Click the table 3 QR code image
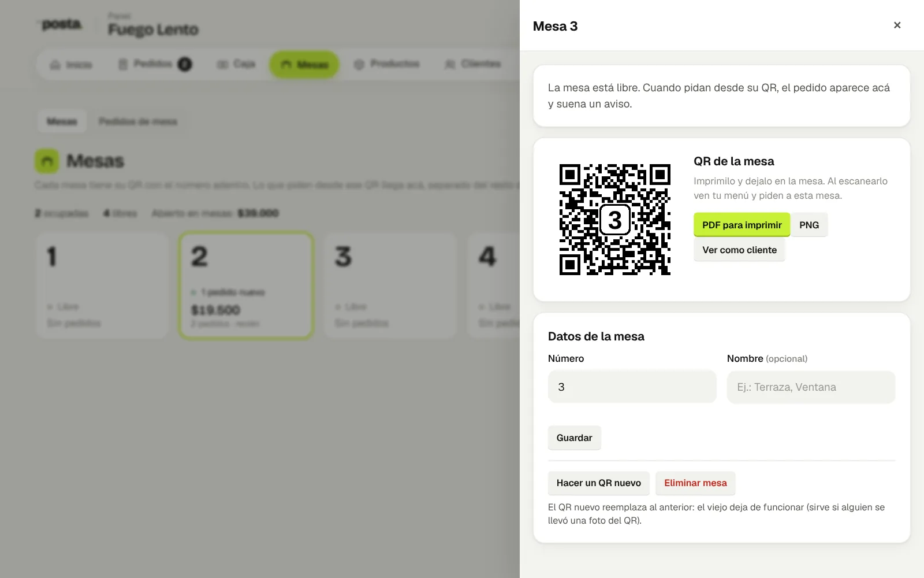This screenshot has height=578, width=924. point(614,220)
